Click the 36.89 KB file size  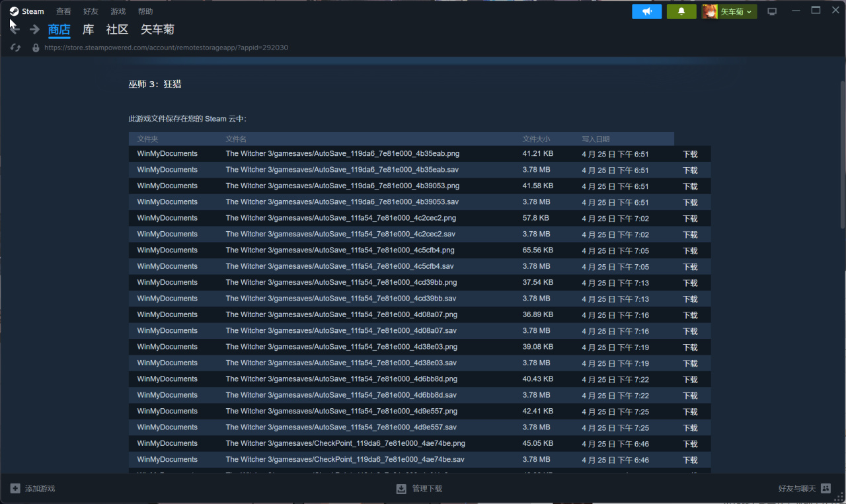[x=538, y=314]
